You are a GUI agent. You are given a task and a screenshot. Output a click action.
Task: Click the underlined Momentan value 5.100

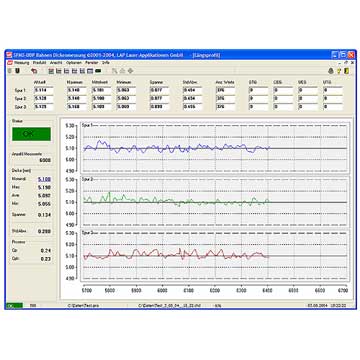44,179
